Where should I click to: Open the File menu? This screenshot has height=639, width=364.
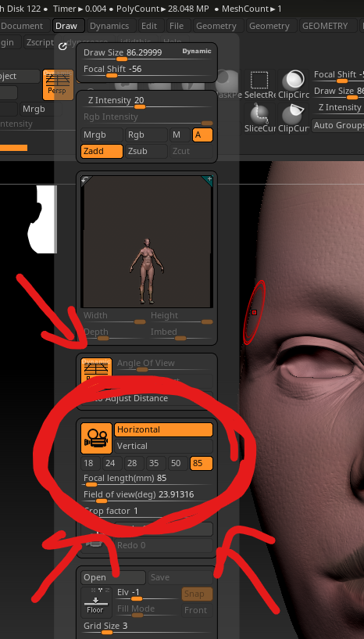[x=177, y=26]
